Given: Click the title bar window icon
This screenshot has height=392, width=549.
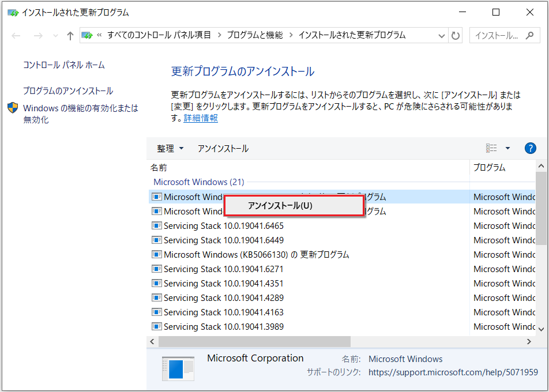Looking at the screenshot, I should [13, 13].
